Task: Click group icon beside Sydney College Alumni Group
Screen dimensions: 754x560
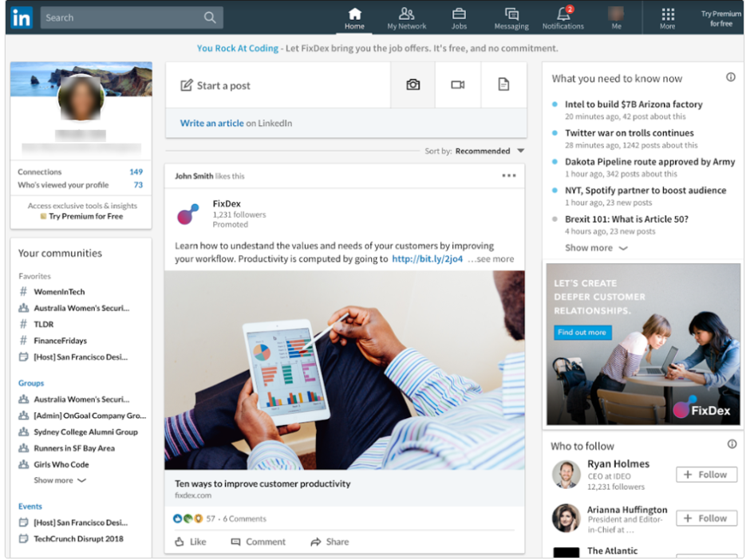Action: tap(23, 432)
